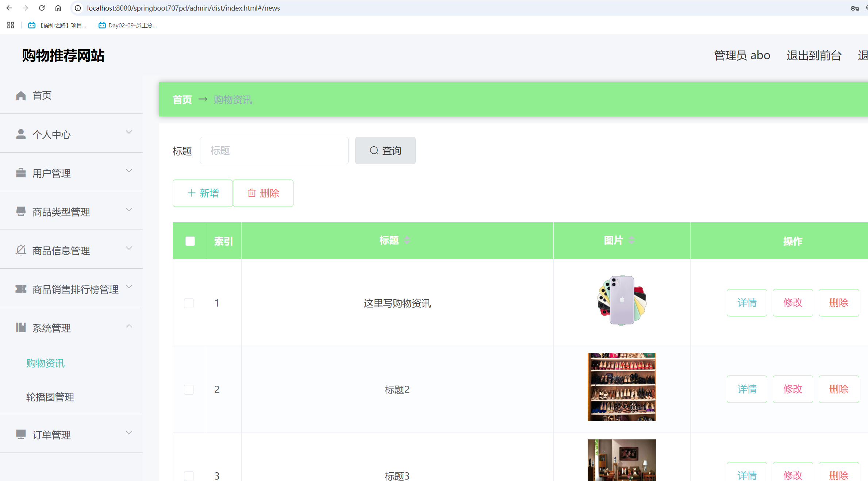868x481 pixels.
Task: Toggle the select-all checkbox in table header
Action: (x=189, y=241)
